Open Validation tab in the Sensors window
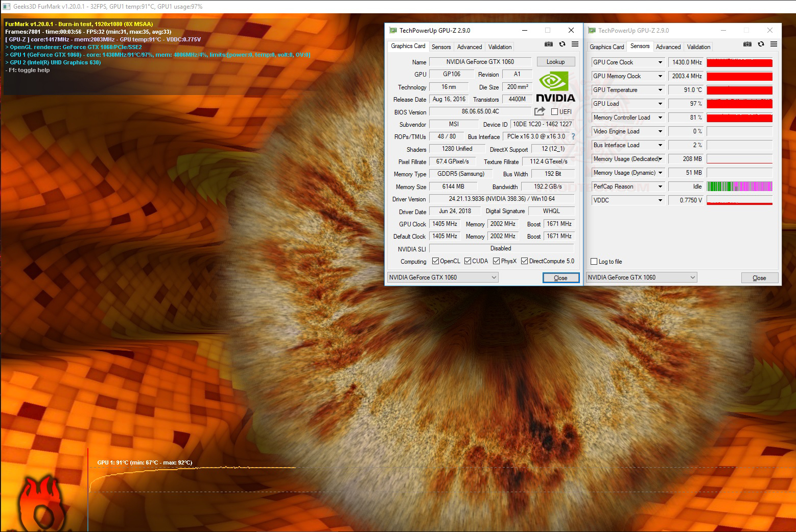The image size is (796, 532). [x=698, y=47]
